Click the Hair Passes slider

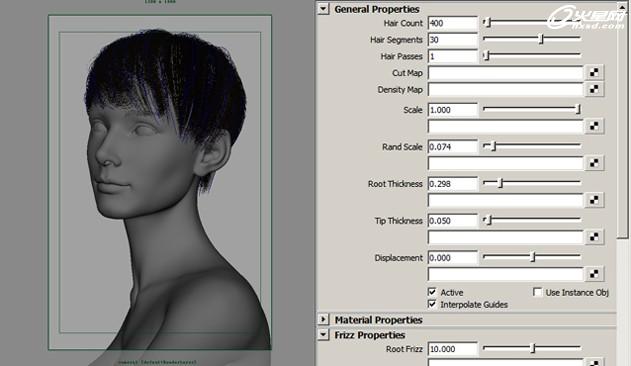click(x=532, y=56)
